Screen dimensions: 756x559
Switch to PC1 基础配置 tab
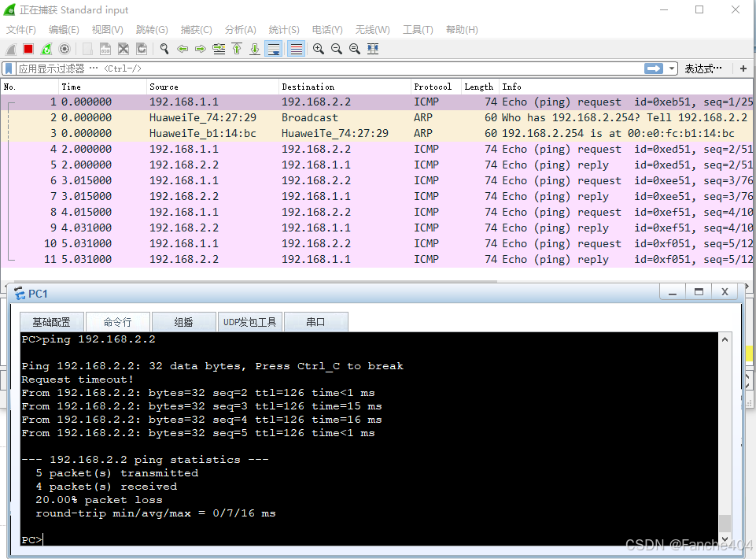tap(52, 322)
